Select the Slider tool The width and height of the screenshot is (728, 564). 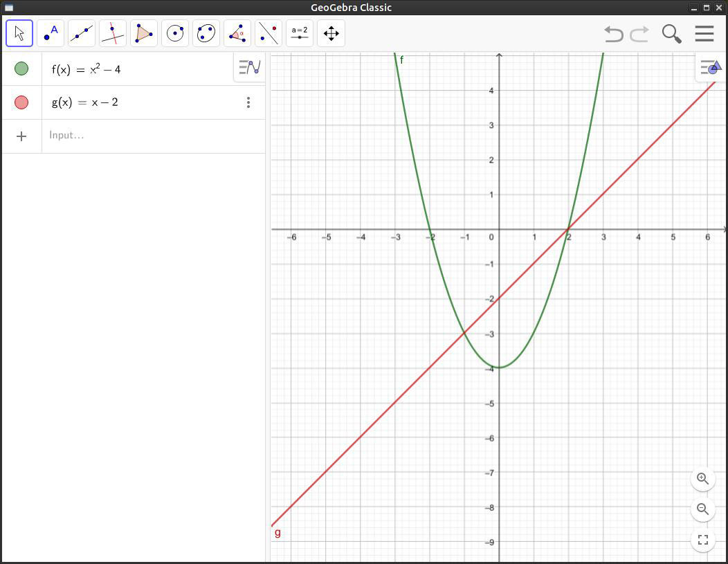[x=300, y=33]
